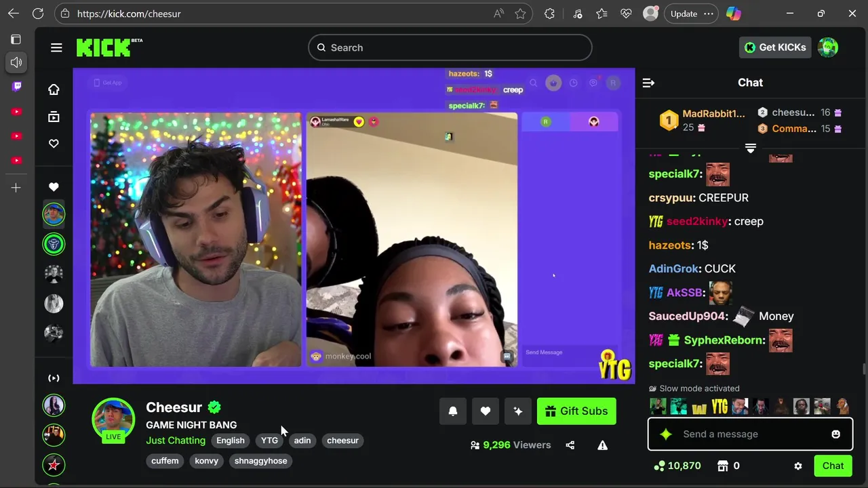
Task: Select the English tag
Action: pyautogui.click(x=231, y=441)
